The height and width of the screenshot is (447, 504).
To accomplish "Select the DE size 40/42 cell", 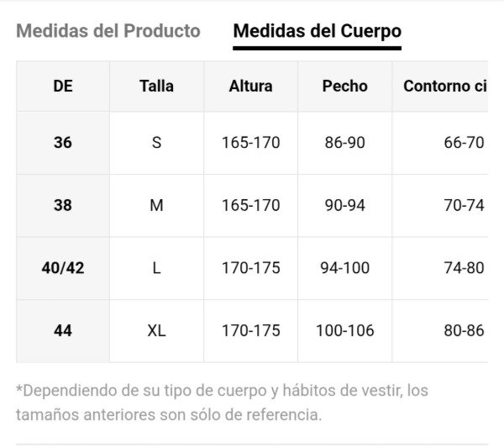I will pos(63,268).
